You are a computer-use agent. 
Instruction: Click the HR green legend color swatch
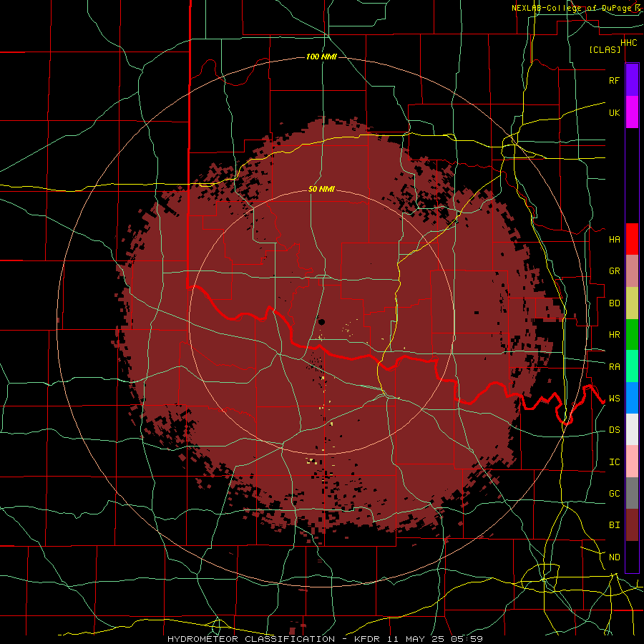(x=632, y=335)
